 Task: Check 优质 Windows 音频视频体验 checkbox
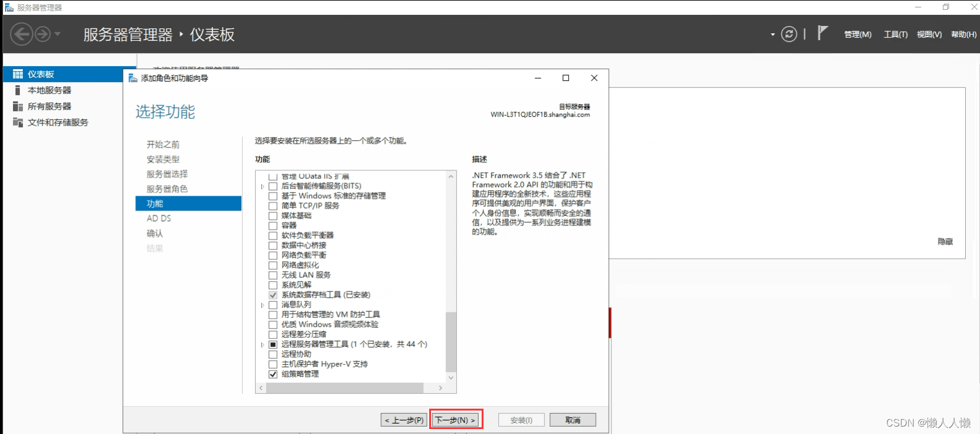pos(273,324)
